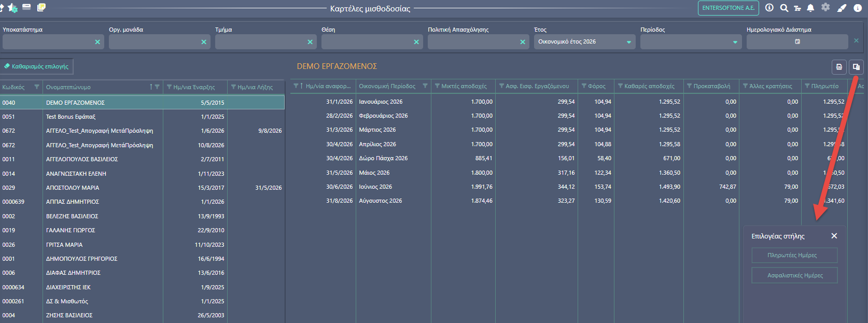Open the favorites star with gear icon

click(12, 8)
